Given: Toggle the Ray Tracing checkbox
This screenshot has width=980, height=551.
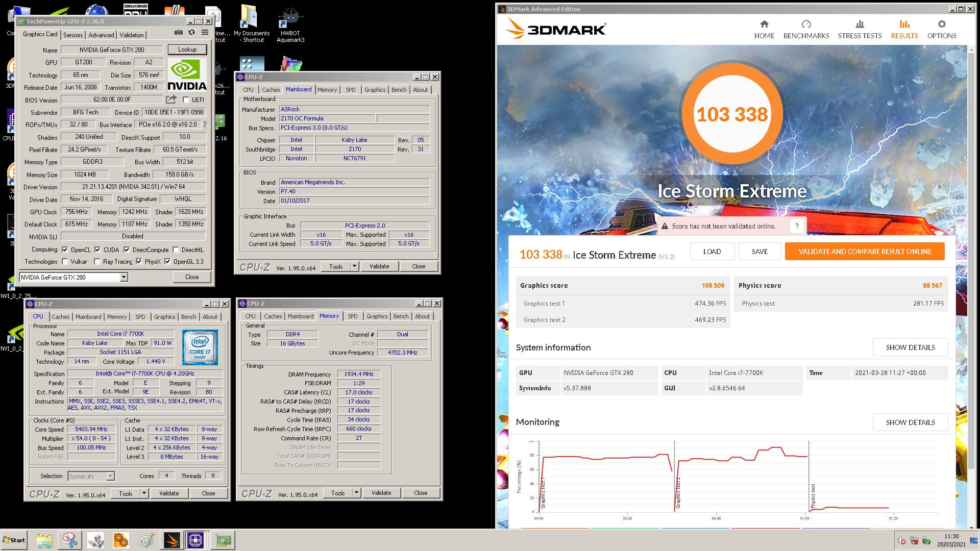Looking at the screenshot, I should click(97, 262).
